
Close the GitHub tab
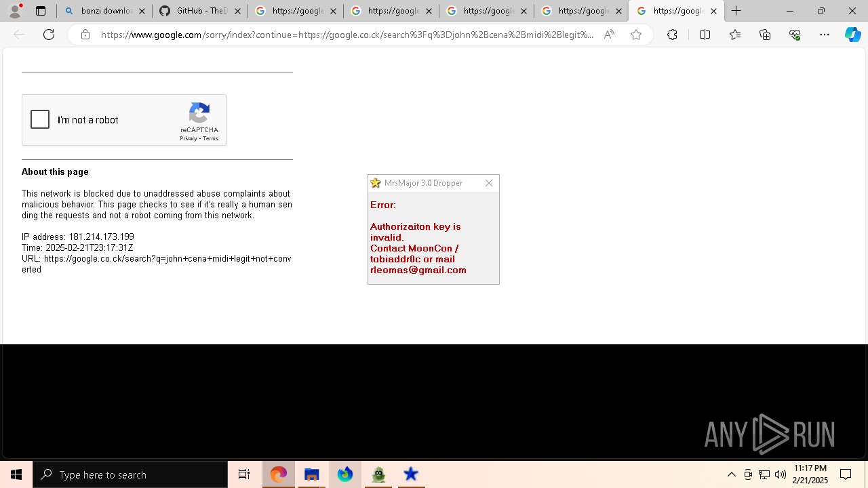(x=237, y=11)
